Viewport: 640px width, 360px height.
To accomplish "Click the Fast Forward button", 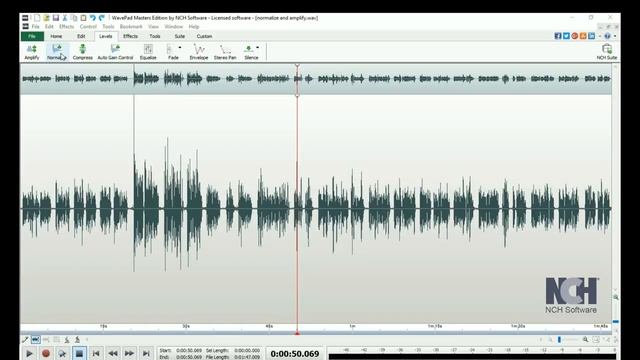I will [x=129, y=353].
